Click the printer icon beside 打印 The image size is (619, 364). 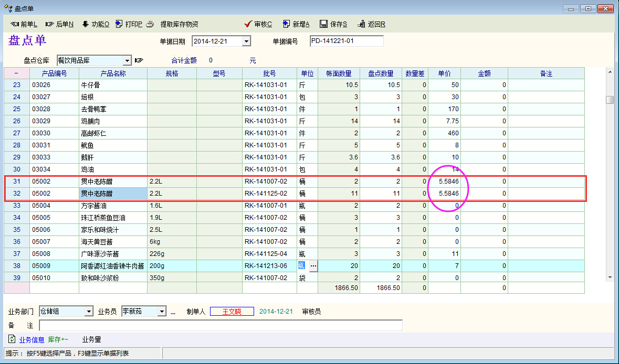150,24
